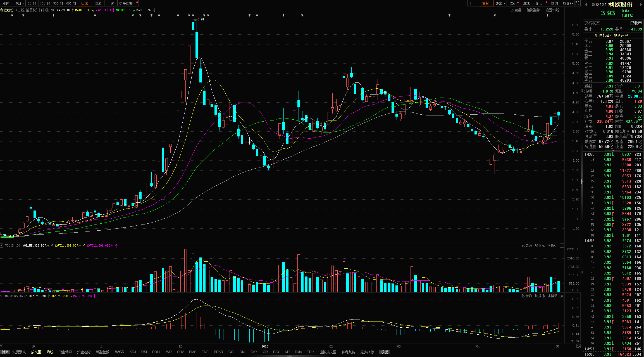
Task: Open the help icon for VOL indicator
Action: click(x=2, y=245)
